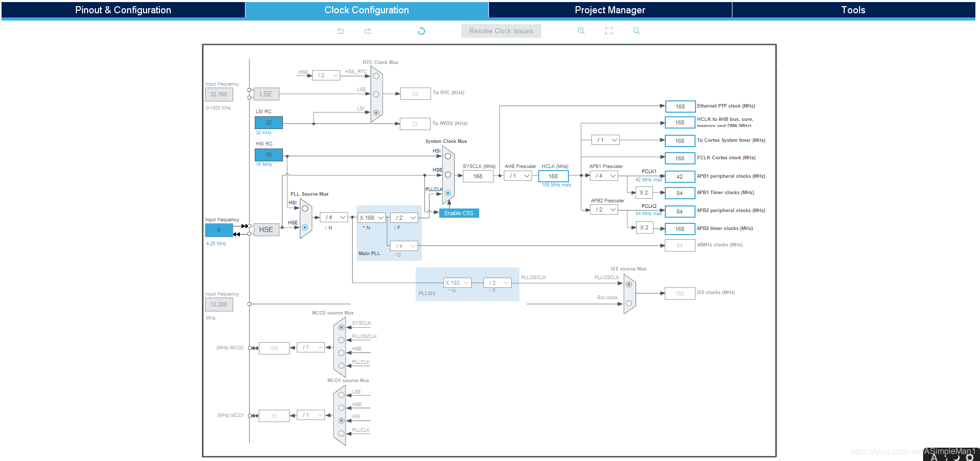Open the PLLI2S /R divider dropdown
Viewport: 980px width, 461px height.
point(498,283)
